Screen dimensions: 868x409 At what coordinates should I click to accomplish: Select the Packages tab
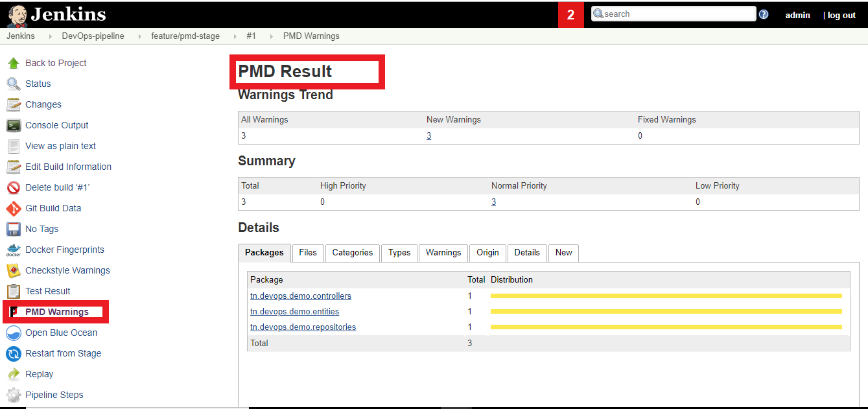tap(264, 253)
